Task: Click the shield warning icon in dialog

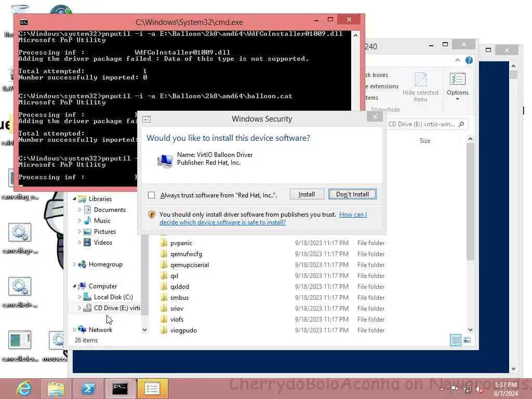Action: pyautogui.click(x=152, y=215)
